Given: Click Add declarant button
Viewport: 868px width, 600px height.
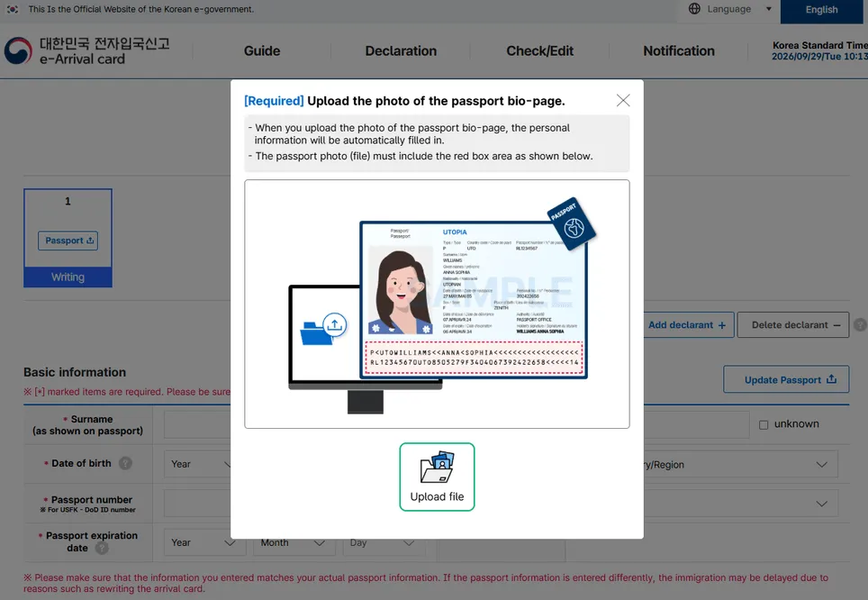Looking at the screenshot, I should click(688, 325).
